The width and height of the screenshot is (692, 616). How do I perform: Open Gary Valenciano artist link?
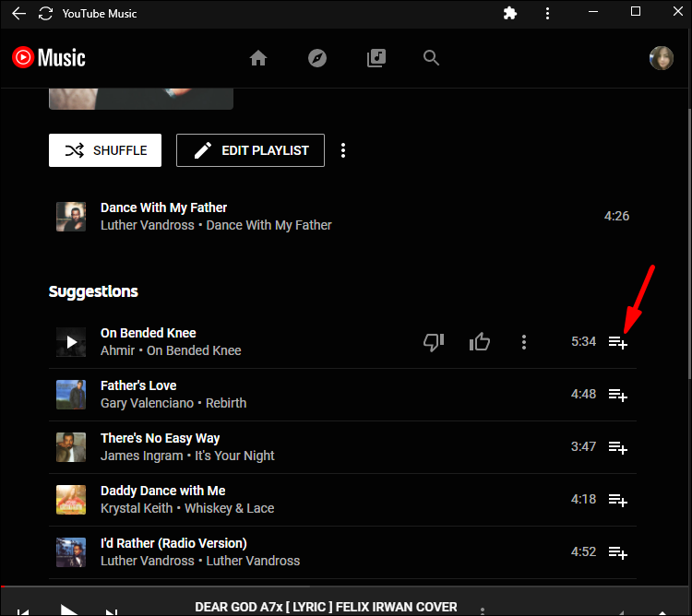[147, 403]
